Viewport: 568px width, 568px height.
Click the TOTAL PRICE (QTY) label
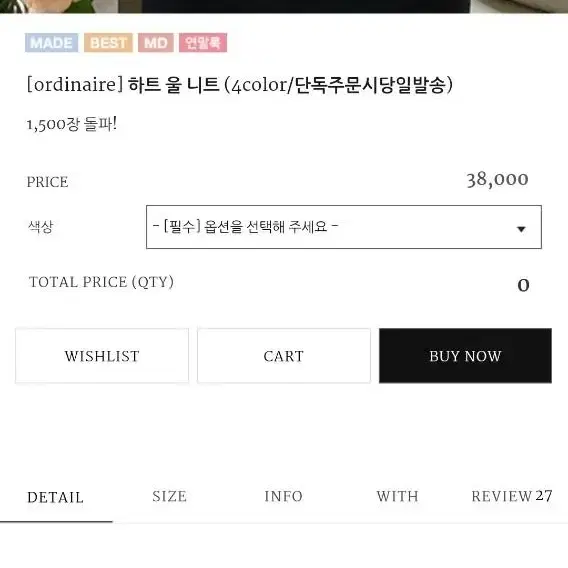click(101, 282)
